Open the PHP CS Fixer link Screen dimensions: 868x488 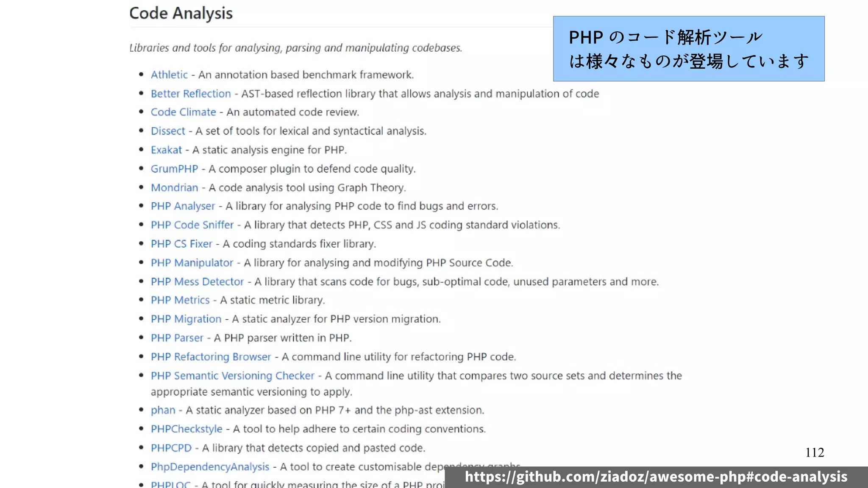click(181, 244)
